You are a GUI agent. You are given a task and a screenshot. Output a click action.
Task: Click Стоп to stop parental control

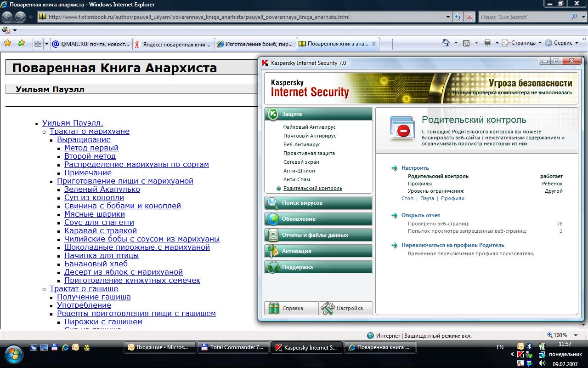point(407,198)
